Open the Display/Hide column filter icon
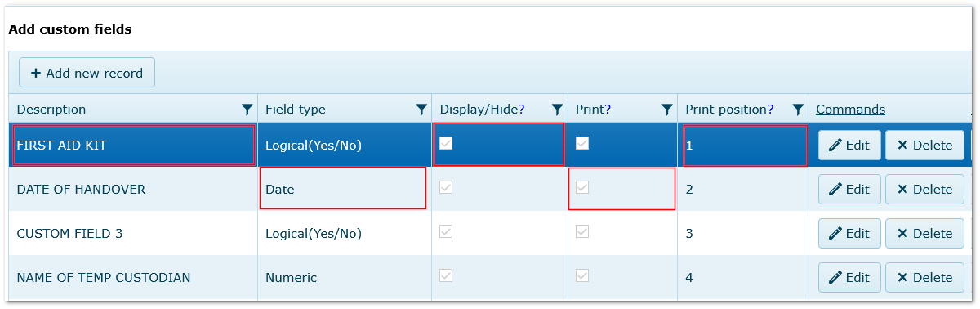This screenshot has width=980, height=309. [557, 110]
